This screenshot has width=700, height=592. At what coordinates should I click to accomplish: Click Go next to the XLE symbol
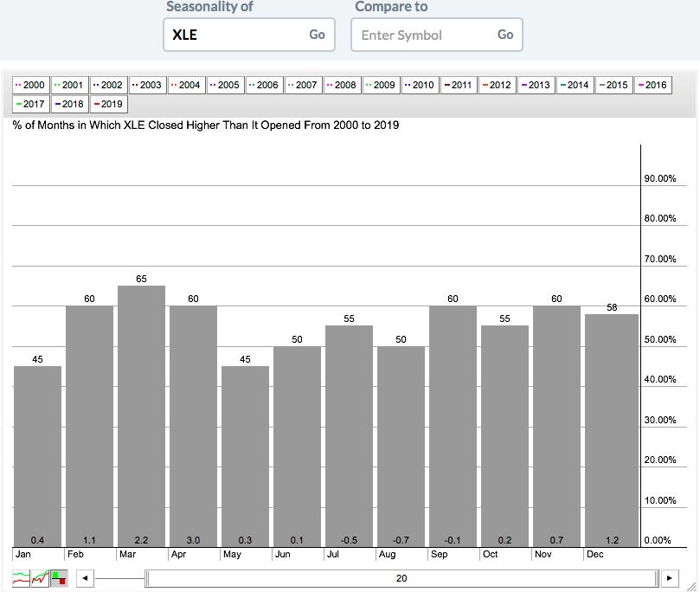[x=317, y=35]
